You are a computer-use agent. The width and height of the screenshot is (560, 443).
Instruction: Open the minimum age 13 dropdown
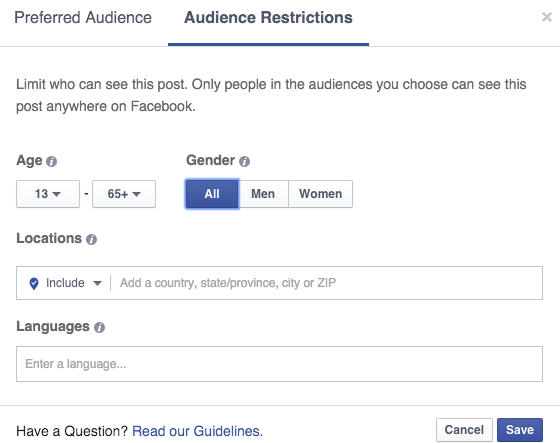point(48,194)
